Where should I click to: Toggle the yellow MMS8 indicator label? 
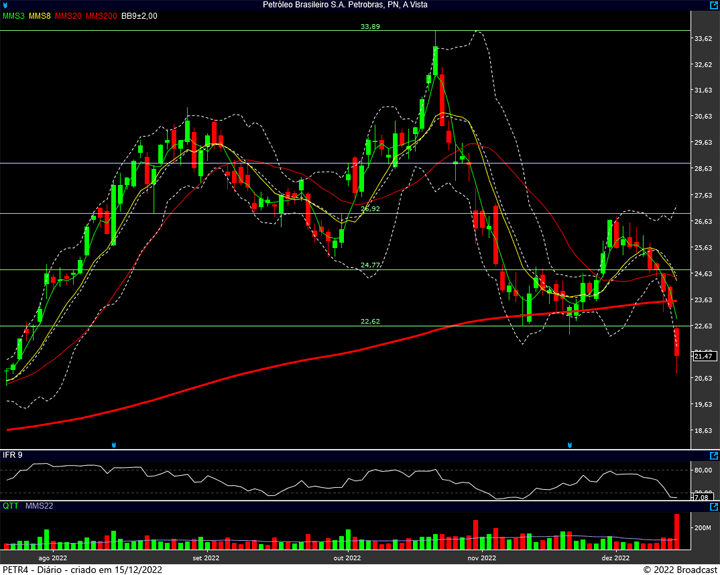coord(40,16)
